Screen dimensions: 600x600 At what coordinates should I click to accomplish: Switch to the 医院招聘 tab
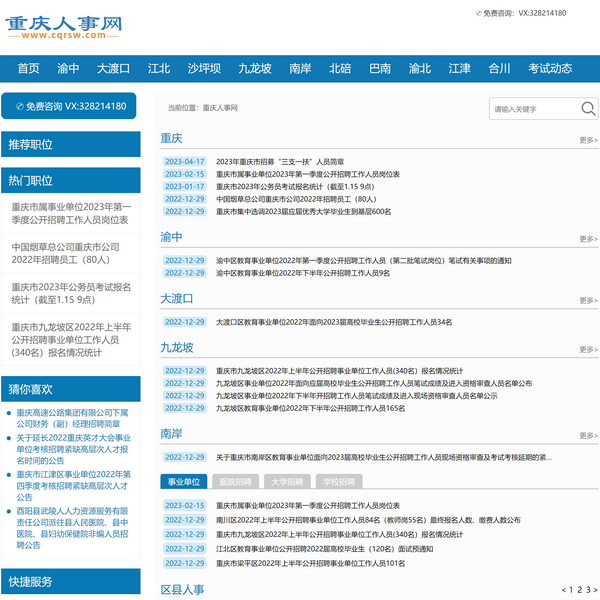pyautogui.click(x=235, y=482)
